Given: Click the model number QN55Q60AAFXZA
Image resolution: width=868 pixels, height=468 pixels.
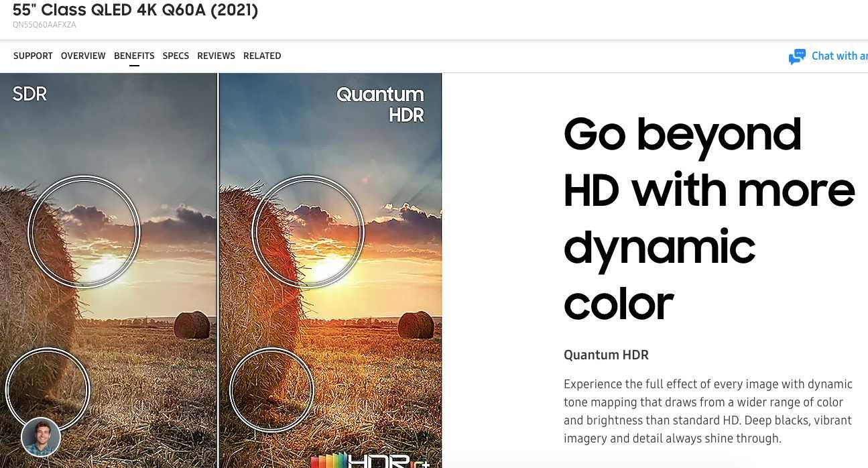Looking at the screenshot, I should click(x=44, y=25).
